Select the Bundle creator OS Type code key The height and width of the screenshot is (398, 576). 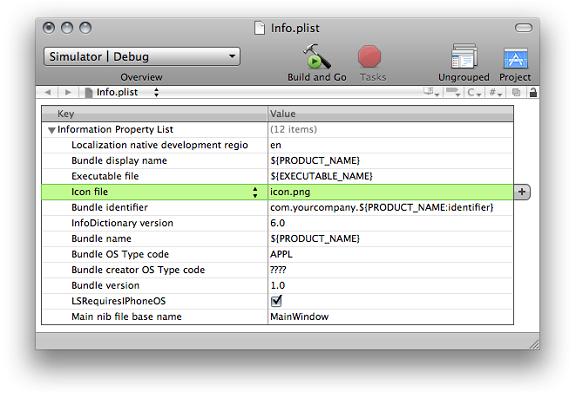point(138,270)
